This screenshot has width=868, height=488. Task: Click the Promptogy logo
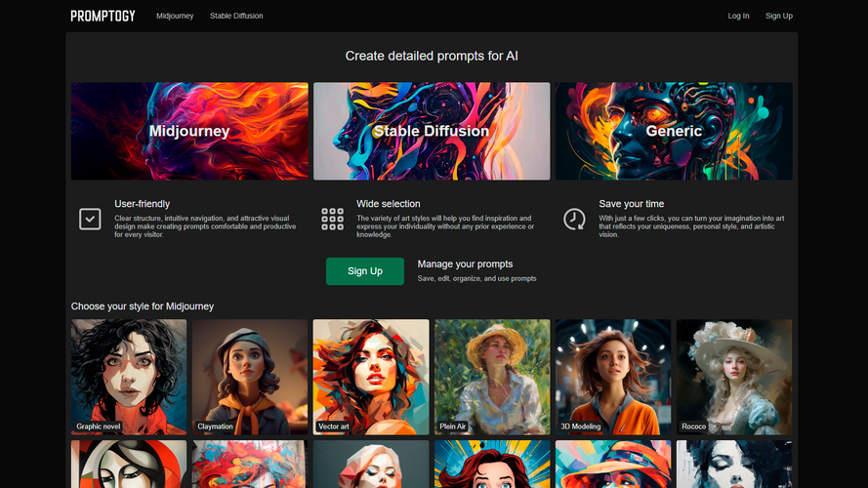[x=103, y=16]
